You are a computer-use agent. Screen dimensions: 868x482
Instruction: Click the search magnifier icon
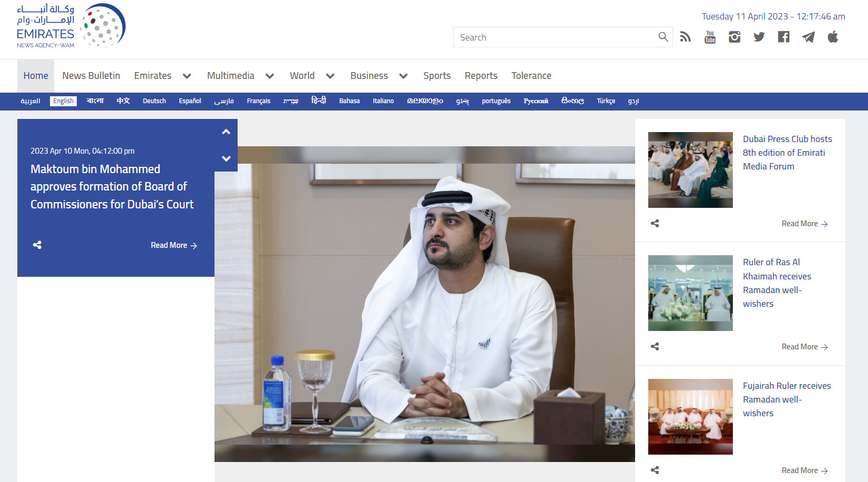coord(663,37)
